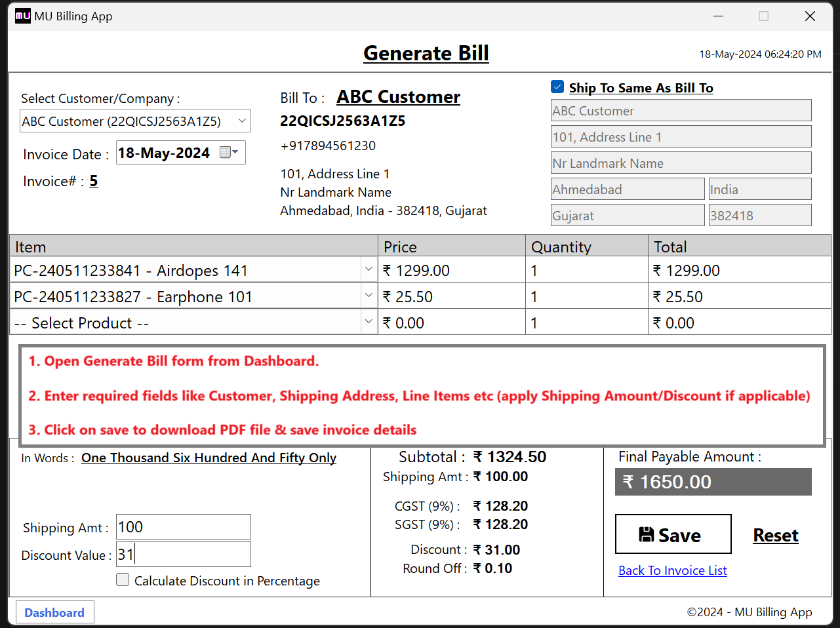Edit the Discount Value field
The width and height of the screenshot is (840, 628).
(x=183, y=554)
